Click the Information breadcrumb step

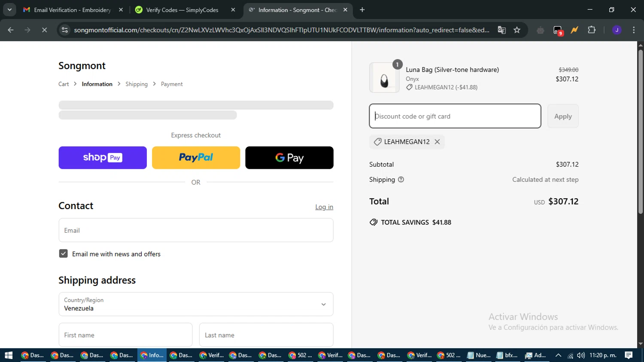click(x=97, y=84)
